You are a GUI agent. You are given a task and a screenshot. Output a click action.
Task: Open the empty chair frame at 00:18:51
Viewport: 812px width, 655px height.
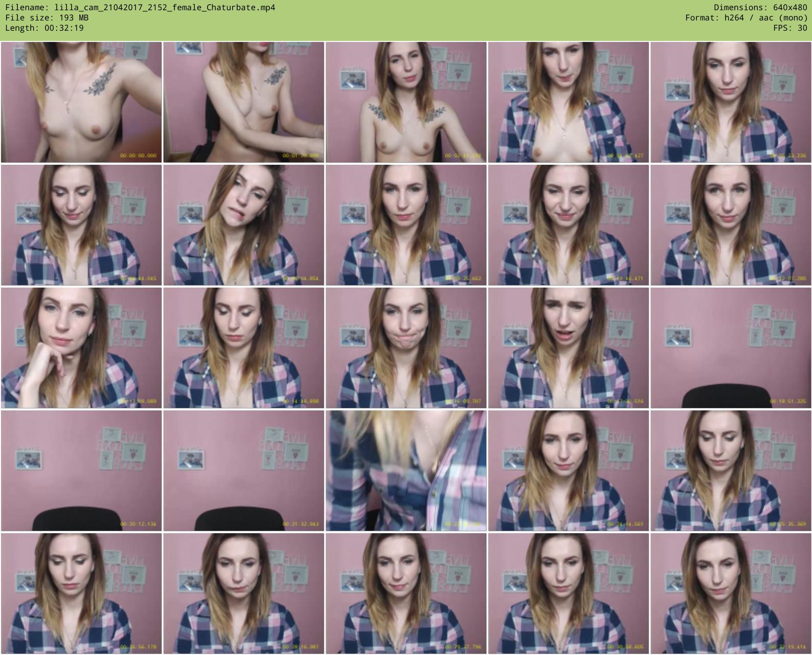coord(731,348)
